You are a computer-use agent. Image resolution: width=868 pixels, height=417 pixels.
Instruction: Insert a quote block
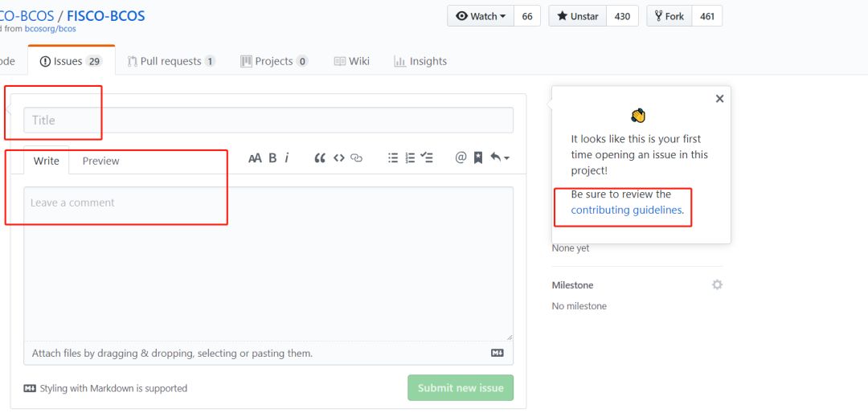point(320,158)
